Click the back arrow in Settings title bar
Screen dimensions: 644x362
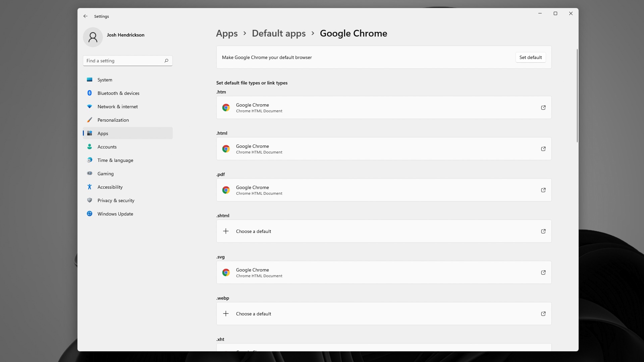click(x=86, y=16)
